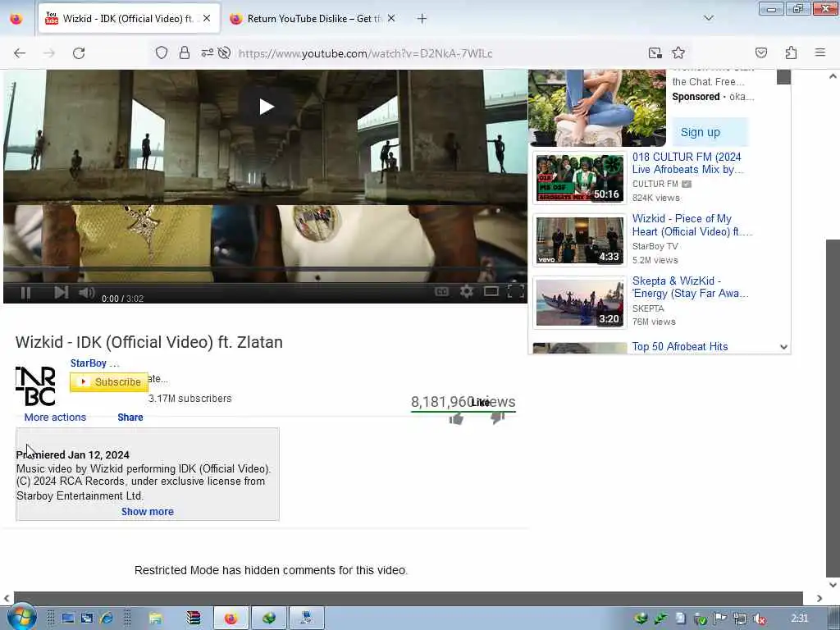The image size is (840, 630).
Task: Switch to the Wizkid IDK YouTube tab
Action: tap(129, 18)
